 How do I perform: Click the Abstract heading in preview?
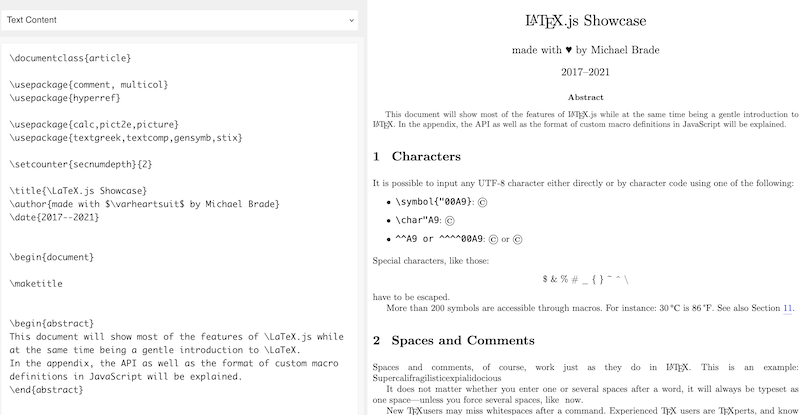tap(585, 97)
